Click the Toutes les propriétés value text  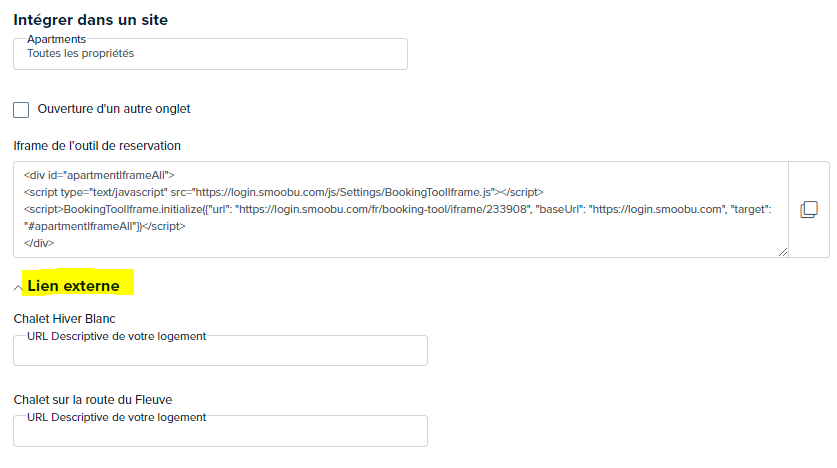[x=81, y=53]
